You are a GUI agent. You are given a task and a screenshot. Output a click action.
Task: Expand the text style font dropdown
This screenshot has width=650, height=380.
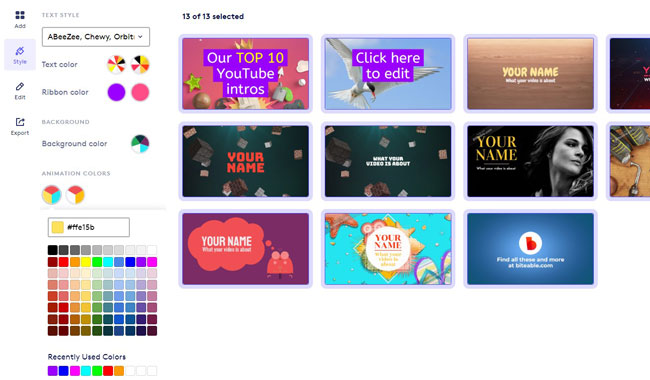[x=96, y=37]
